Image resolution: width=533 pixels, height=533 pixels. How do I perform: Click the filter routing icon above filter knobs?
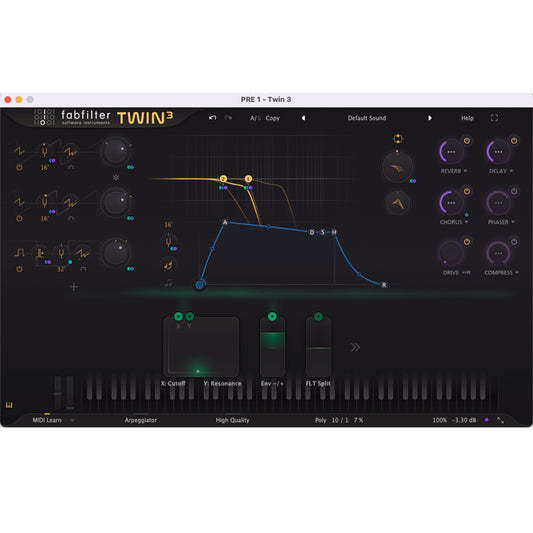click(398, 139)
